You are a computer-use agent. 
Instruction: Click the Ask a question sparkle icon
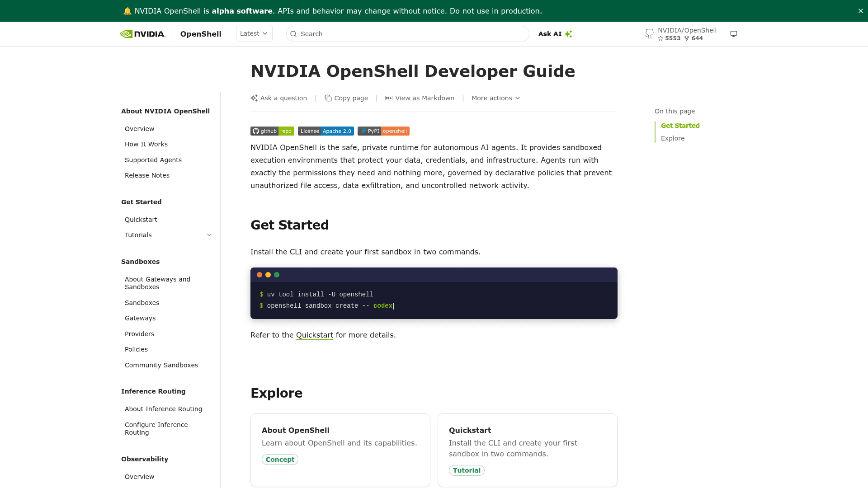click(x=254, y=98)
